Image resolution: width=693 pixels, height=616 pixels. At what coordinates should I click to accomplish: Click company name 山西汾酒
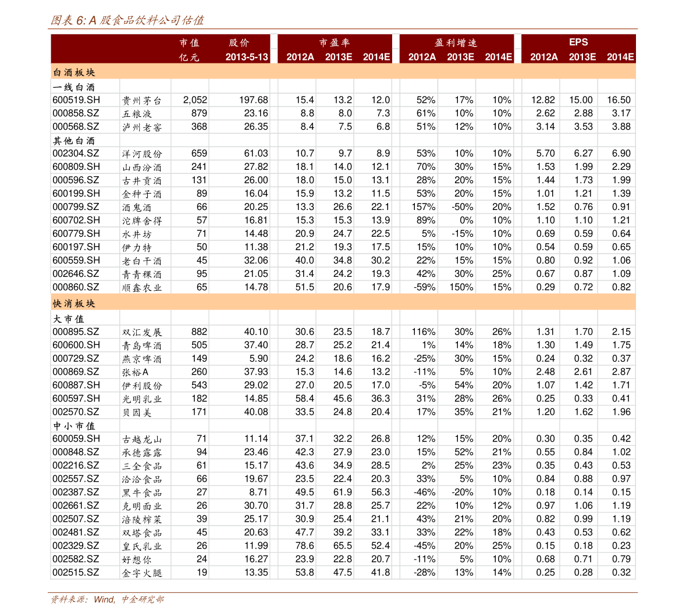click(x=142, y=168)
